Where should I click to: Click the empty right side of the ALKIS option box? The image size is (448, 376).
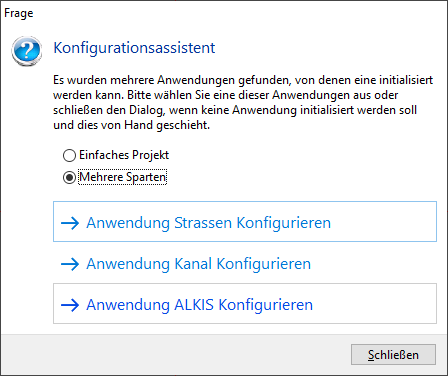click(375, 304)
